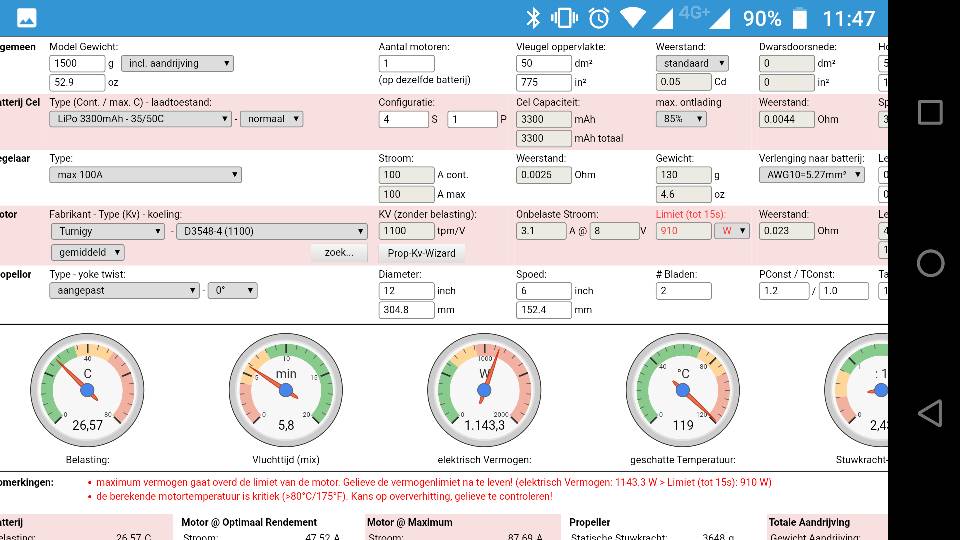This screenshot has height=540, width=960.
Task: Click the Vleugel oppervlakte 50 dm² field
Action: pos(544,63)
